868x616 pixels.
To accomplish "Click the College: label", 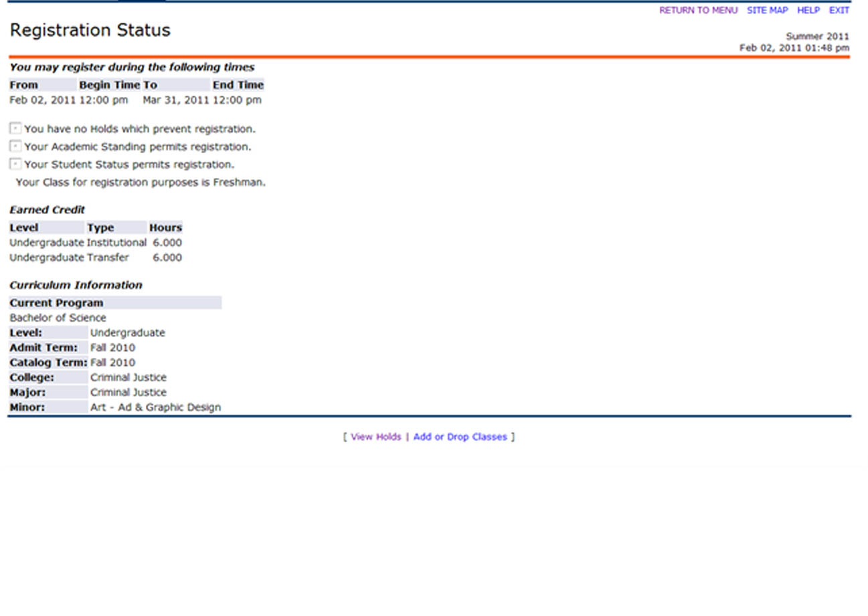I will click(48, 377).
